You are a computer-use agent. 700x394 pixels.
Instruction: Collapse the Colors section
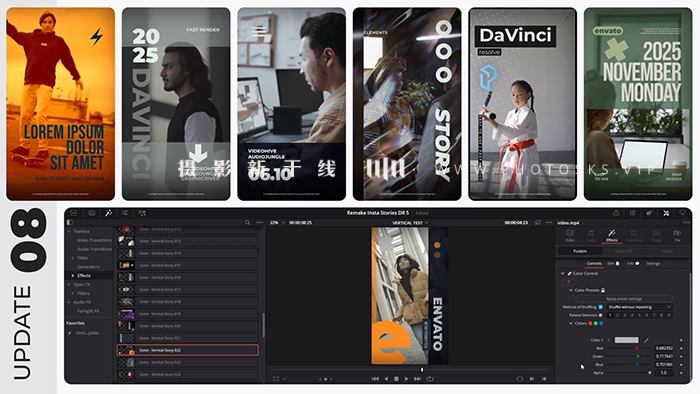click(x=571, y=323)
